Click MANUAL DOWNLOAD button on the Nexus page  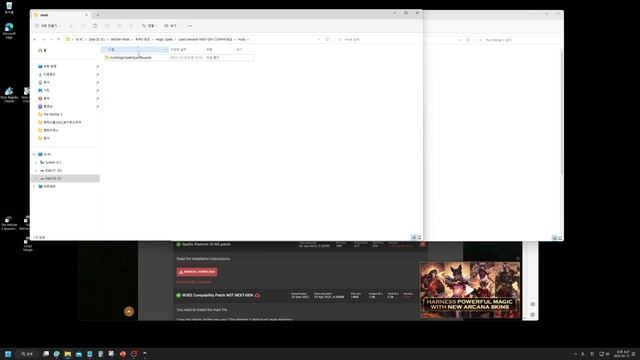pyautogui.click(x=197, y=272)
